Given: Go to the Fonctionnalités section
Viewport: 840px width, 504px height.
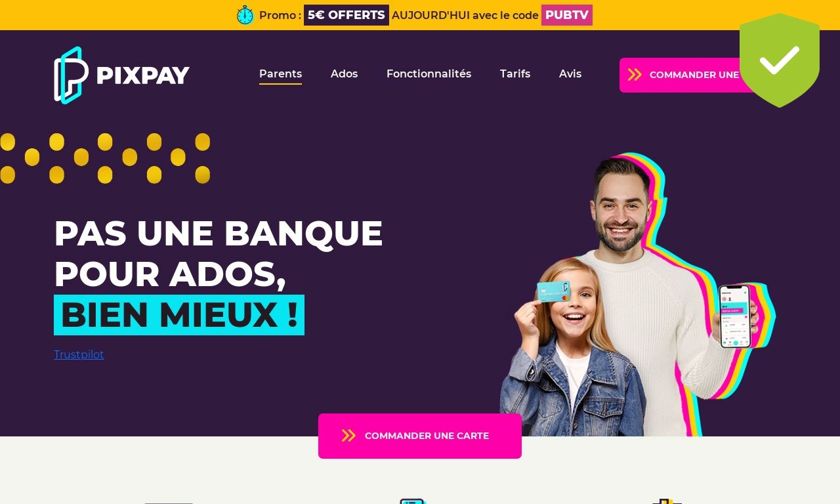Looking at the screenshot, I should (429, 74).
